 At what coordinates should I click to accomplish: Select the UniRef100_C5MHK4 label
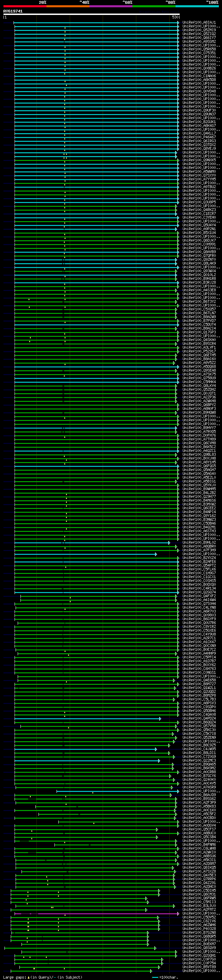[x=199, y=382]
